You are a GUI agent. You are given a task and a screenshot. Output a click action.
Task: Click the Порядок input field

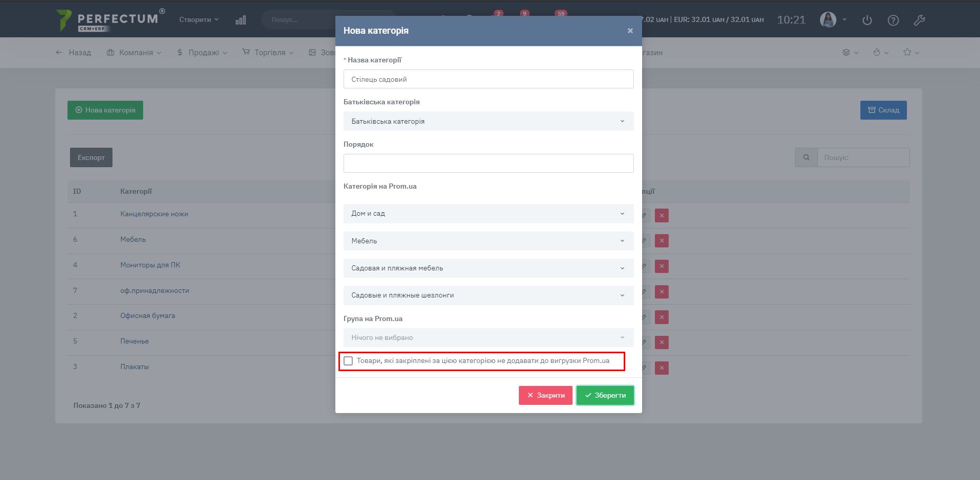(x=488, y=163)
